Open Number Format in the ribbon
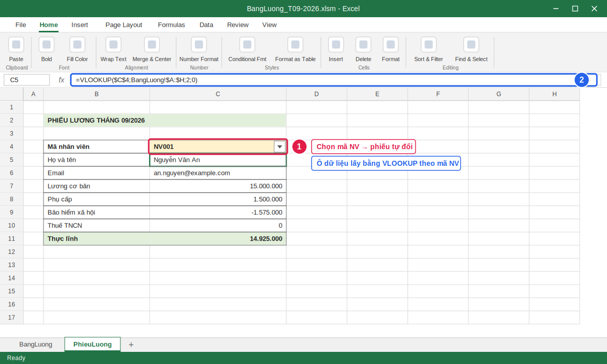Image resolution: width=607 pixels, height=364 pixels. point(199,44)
